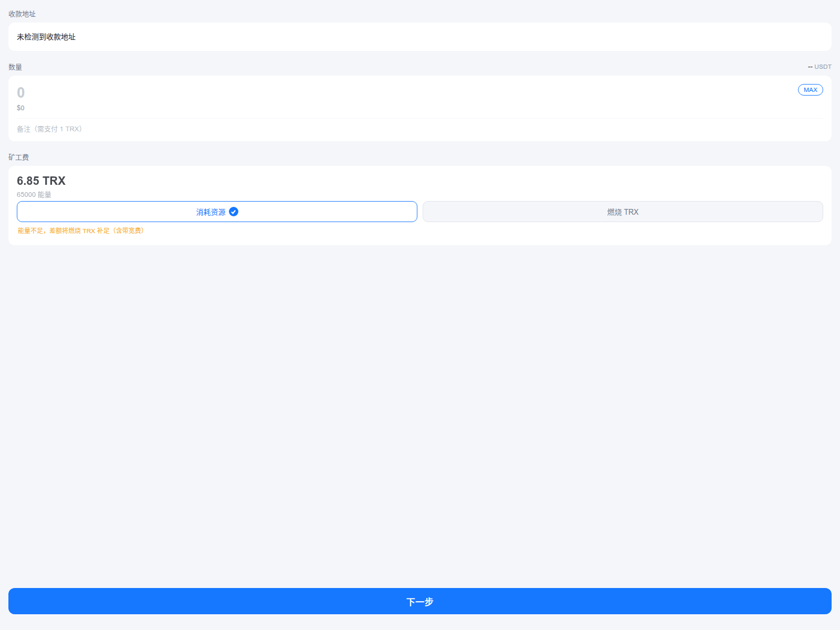Click the orange 能量不足 warning message

coord(81,230)
